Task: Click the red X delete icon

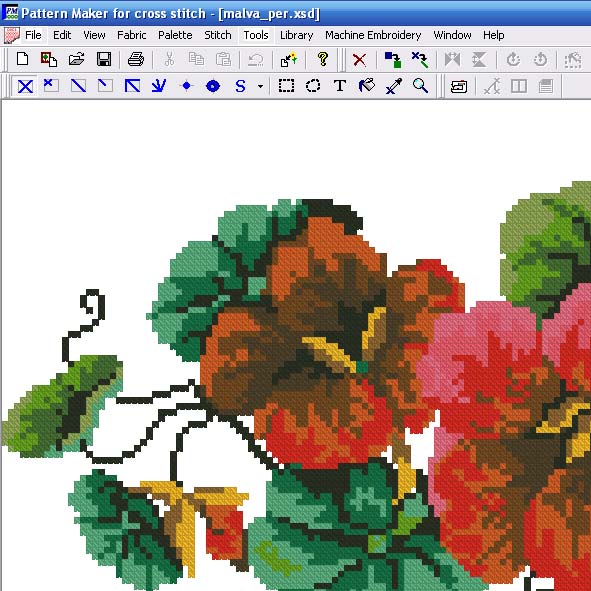Action: click(x=359, y=60)
